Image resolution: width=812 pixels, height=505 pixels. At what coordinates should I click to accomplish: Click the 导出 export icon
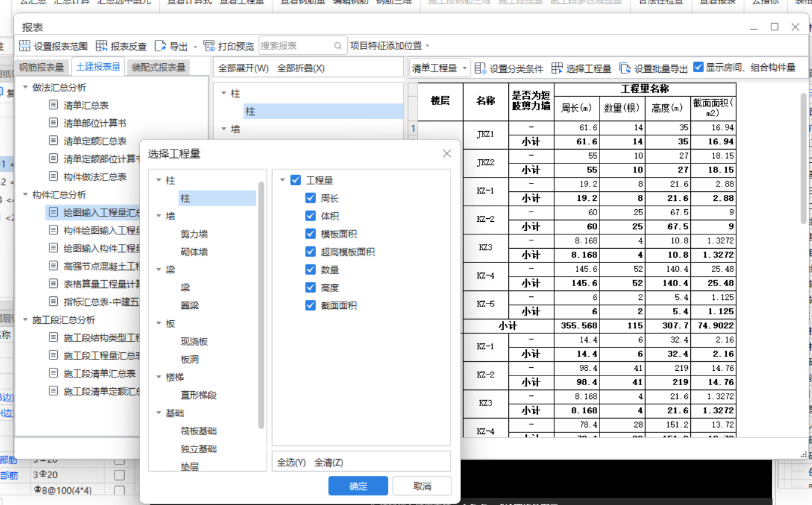click(x=160, y=46)
